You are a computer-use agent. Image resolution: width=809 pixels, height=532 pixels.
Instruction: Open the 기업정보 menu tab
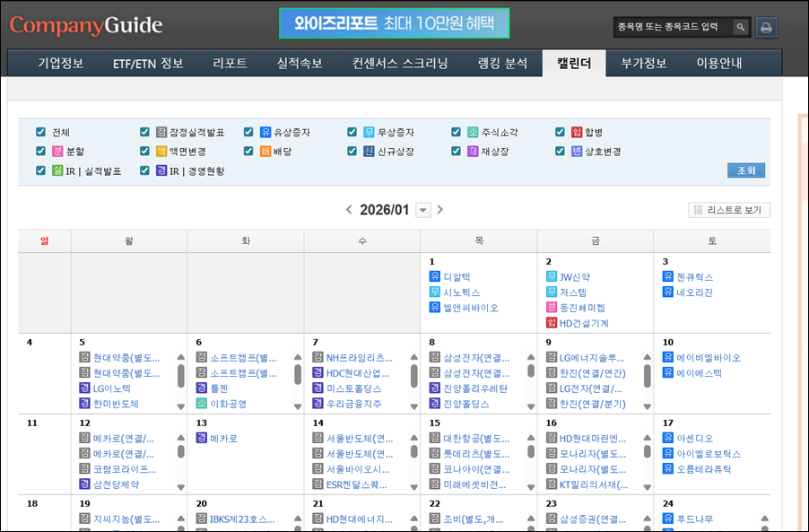(x=60, y=64)
